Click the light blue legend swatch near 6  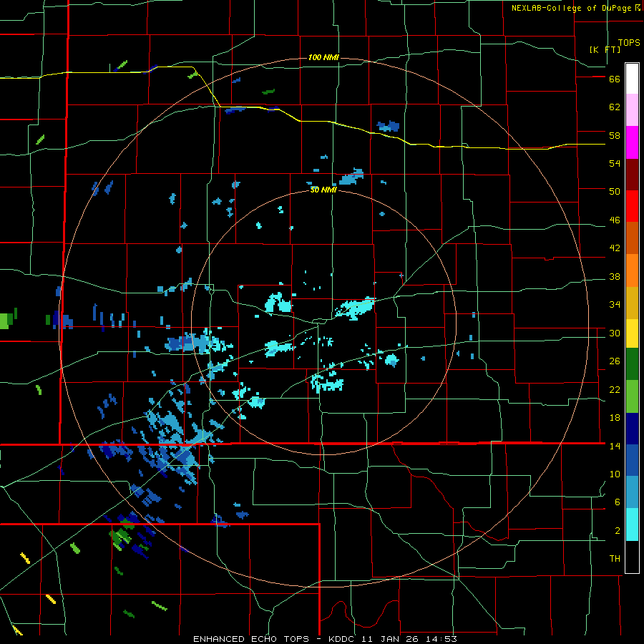tap(632, 492)
